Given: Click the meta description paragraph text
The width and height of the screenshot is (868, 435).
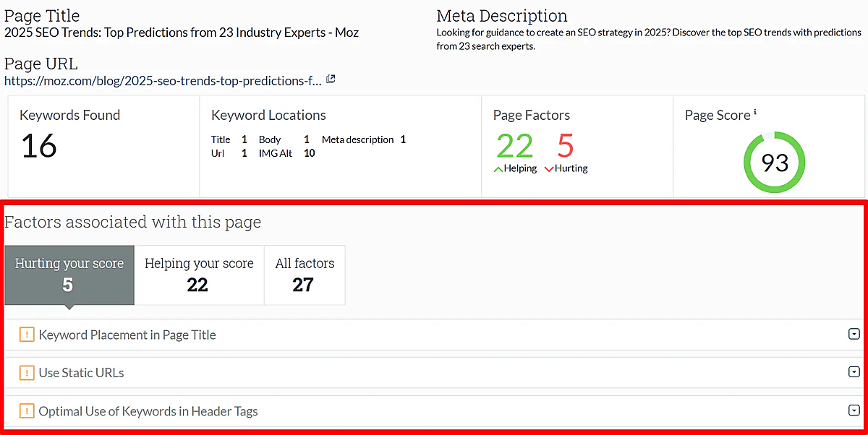Looking at the screenshot, I should coord(649,39).
